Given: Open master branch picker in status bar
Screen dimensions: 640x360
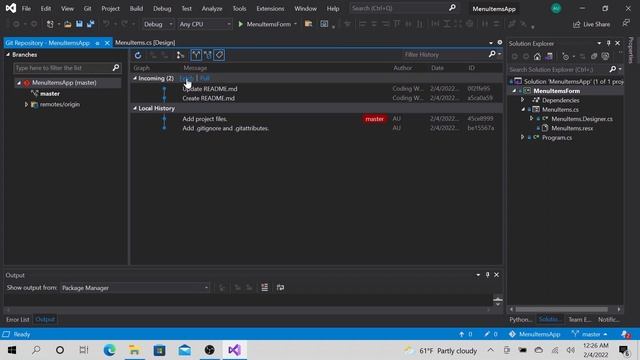Looking at the screenshot, I should (589, 334).
